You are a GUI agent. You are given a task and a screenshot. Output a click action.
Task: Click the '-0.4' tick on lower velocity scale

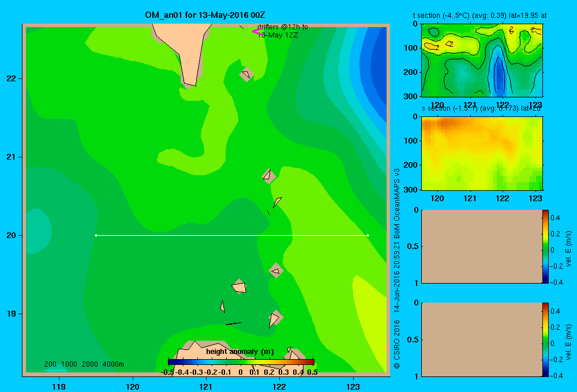point(555,376)
